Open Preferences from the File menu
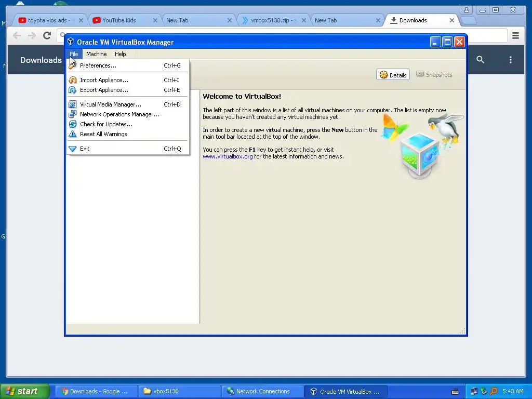Viewport: 532px width, 399px height. [x=128, y=65]
